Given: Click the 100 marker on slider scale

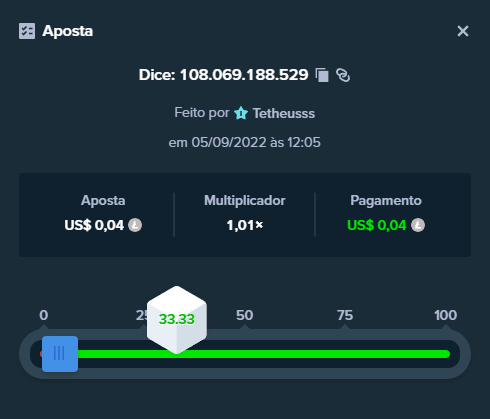Looking at the screenshot, I should 445,315.
